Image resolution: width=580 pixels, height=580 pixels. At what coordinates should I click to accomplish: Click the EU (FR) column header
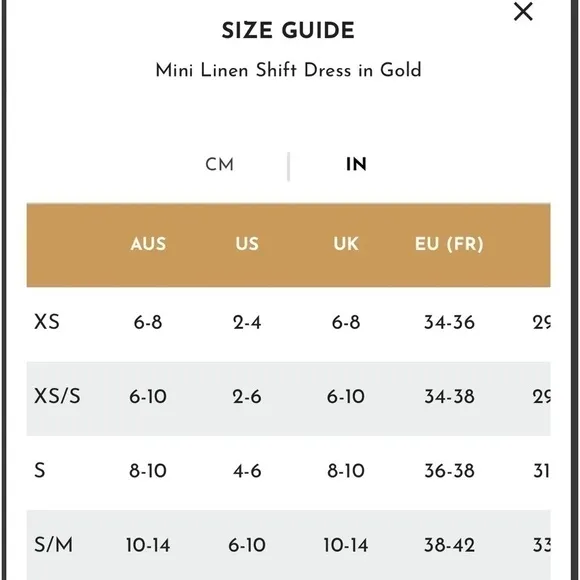449,244
